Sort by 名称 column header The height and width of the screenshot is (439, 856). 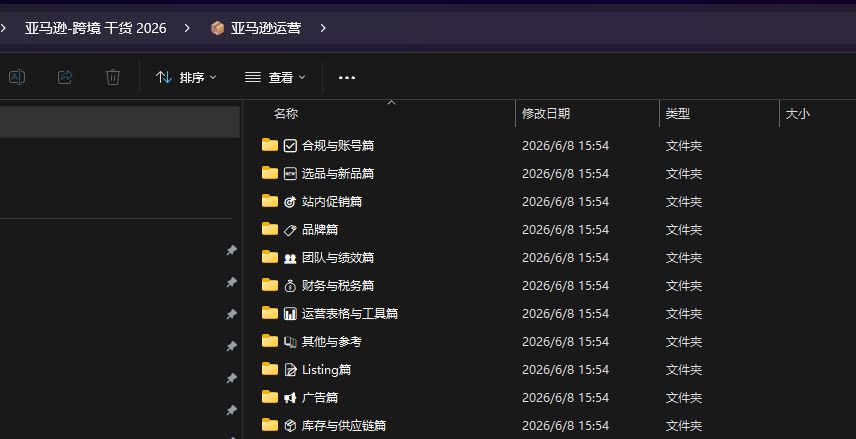click(x=286, y=114)
